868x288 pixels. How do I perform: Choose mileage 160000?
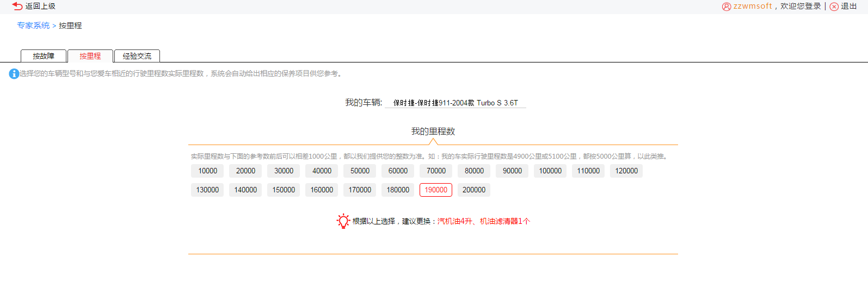[322, 190]
